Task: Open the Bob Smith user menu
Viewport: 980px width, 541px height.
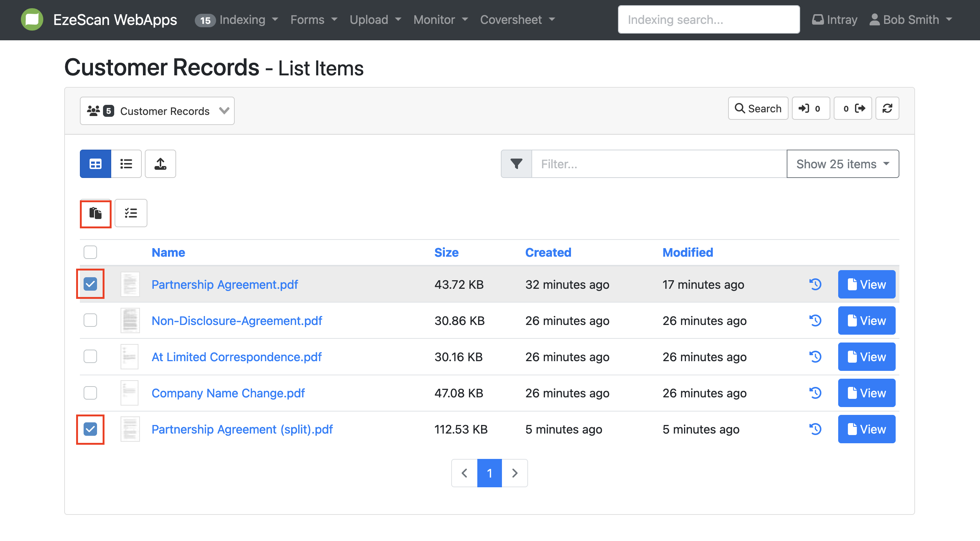Action: coord(911,20)
